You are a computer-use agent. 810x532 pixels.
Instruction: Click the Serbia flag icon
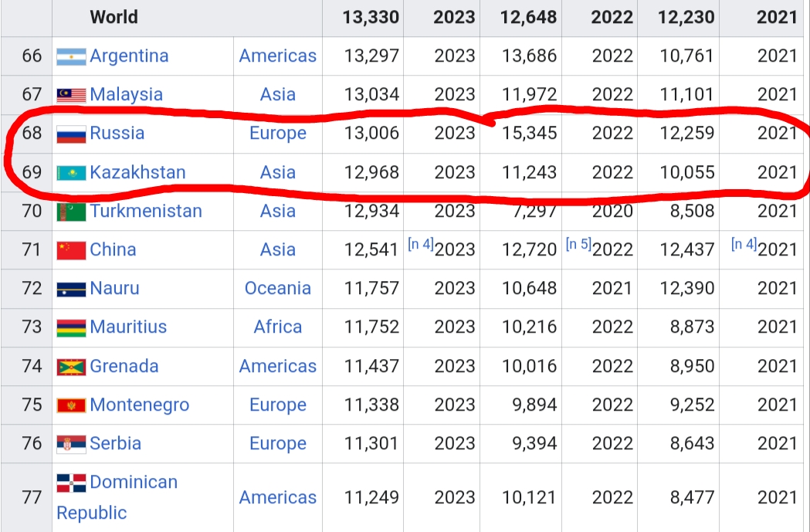pyautogui.click(x=71, y=444)
